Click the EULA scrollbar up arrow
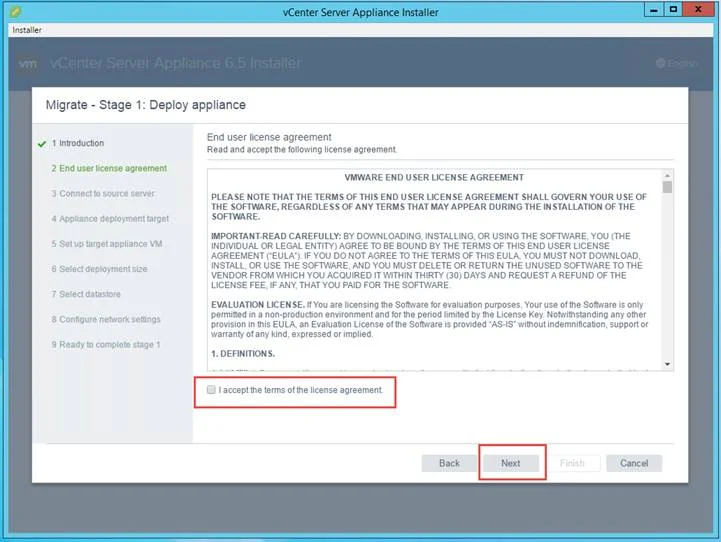This screenshot has height=542, width=721. [667, 176]
